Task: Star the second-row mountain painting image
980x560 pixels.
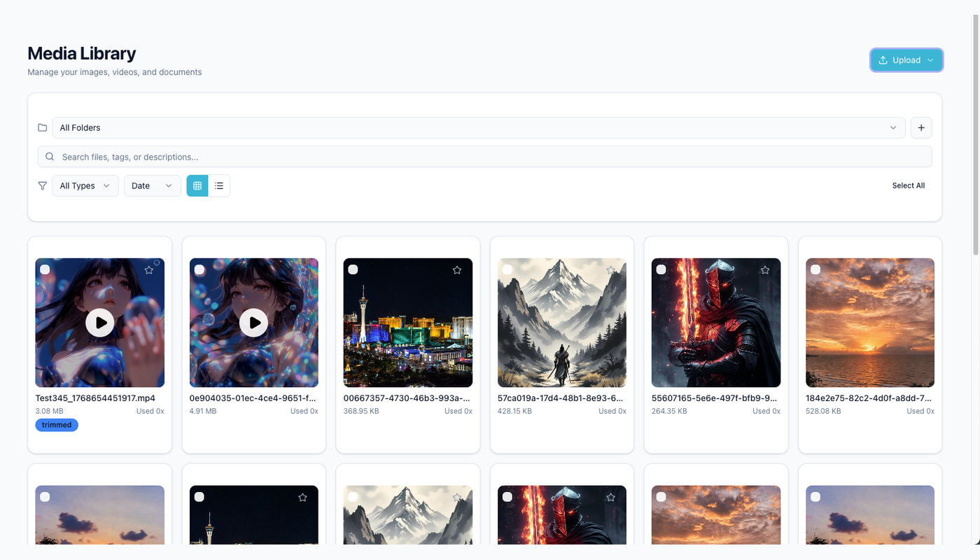Action: coord(457,497)
